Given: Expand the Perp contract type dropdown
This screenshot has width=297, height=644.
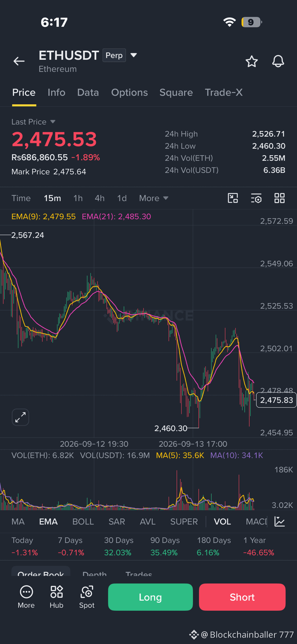Looking at the screenshot, I should pyautogui.click(x=133, y=55).
